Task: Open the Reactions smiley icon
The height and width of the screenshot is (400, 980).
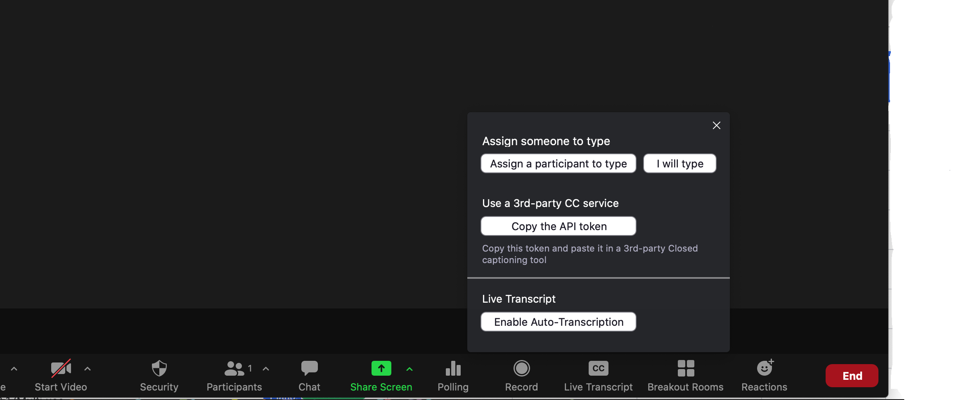Action: click(764, 368)
